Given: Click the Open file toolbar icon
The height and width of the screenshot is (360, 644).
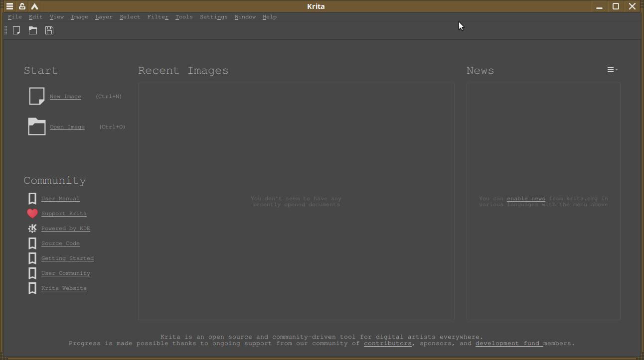Looking at the screenshot, I should click(x=33, y=30).
